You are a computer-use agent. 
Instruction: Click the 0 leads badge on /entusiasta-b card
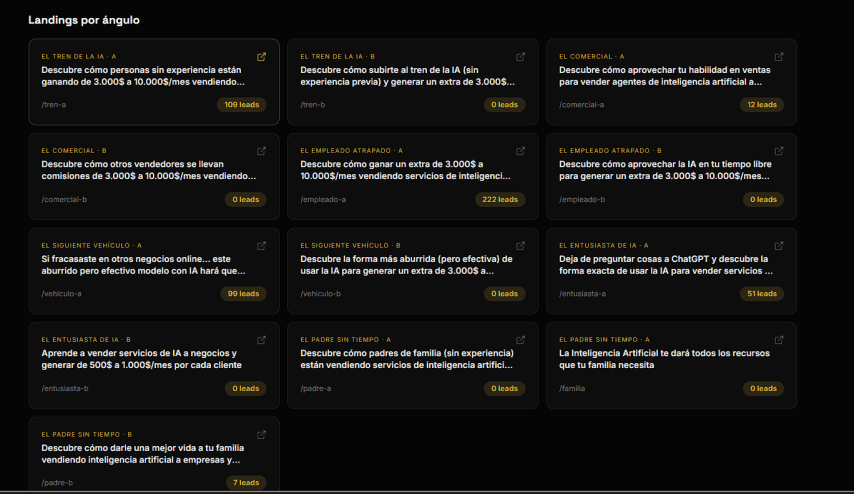[246, 388]
